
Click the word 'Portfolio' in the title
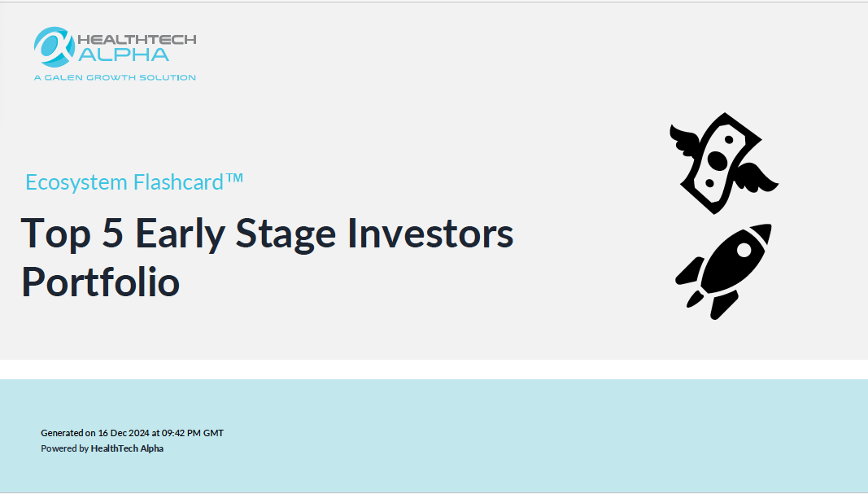[101, 282]
